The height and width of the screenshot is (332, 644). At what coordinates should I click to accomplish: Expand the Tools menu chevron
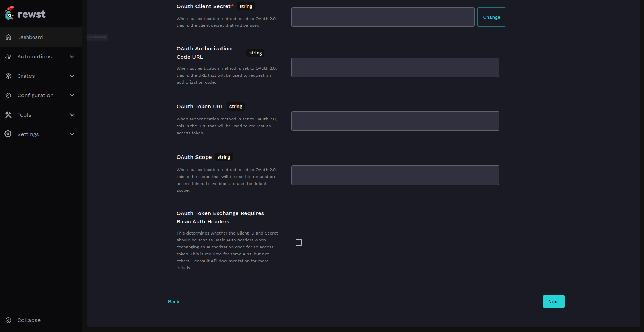[x=72, y=115]
